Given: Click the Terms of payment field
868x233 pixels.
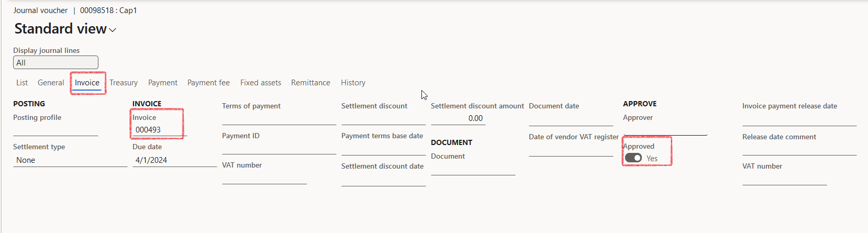Looking at the screenshot, I should click(x=279, y=119).
